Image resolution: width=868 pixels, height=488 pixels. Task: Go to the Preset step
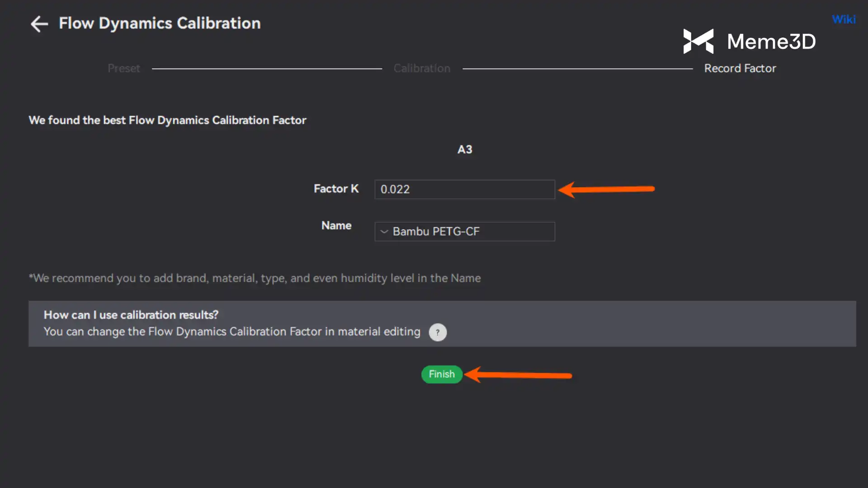pyautogui.click(x=123, y=68)
